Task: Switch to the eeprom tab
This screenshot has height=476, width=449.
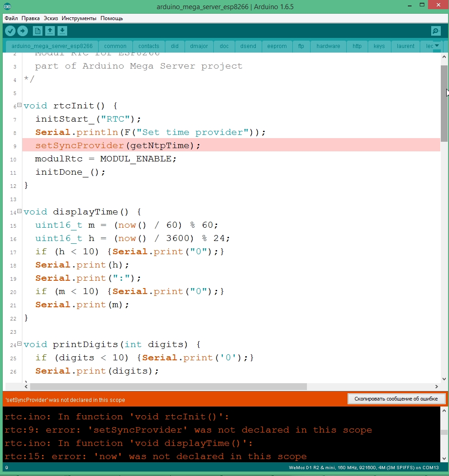Action: pos(277,46)
